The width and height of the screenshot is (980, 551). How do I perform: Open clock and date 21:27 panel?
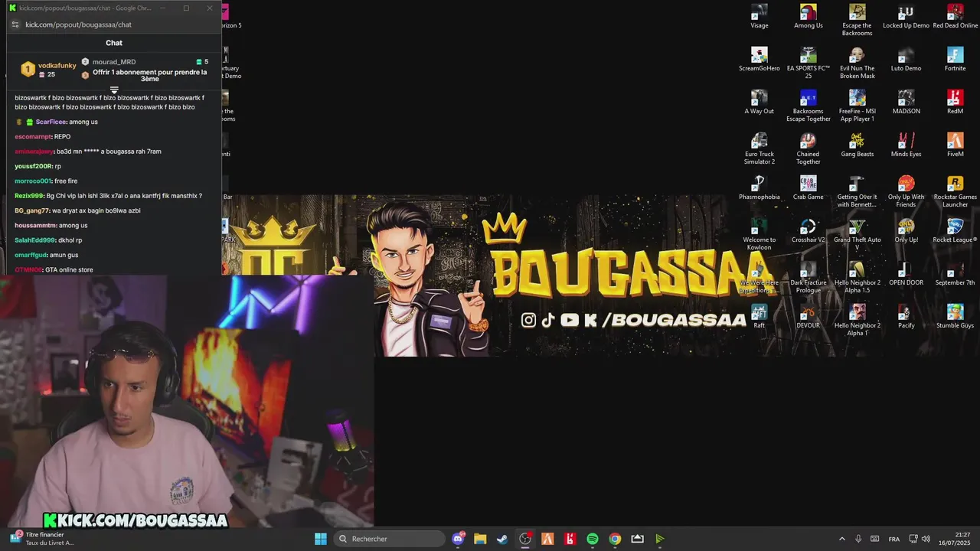[x=956, y=539]
